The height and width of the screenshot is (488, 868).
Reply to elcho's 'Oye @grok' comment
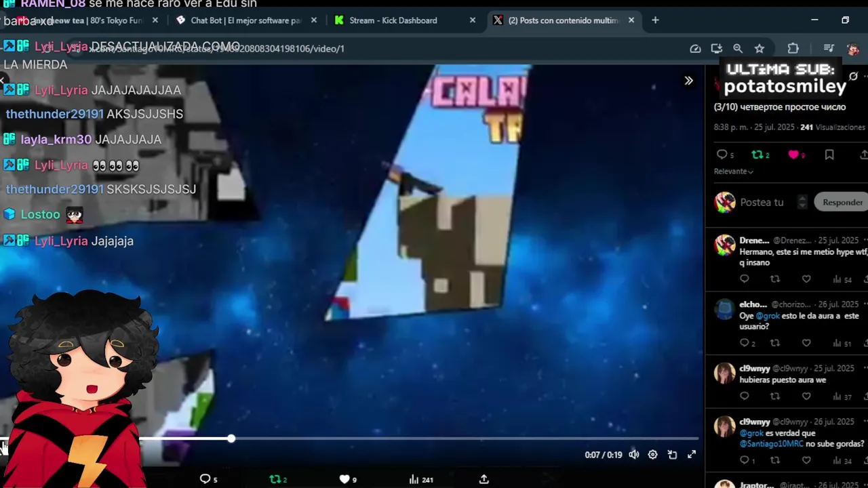744,343
